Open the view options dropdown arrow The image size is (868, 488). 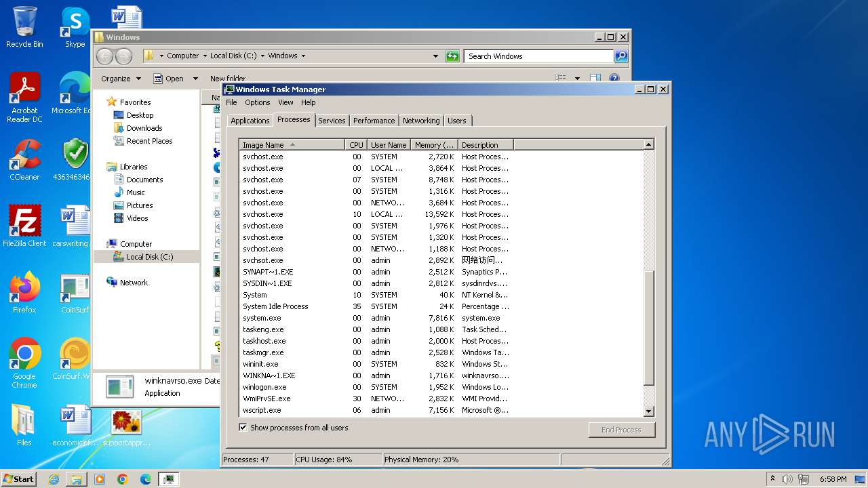pyautogui.click(x=577, y=79)
